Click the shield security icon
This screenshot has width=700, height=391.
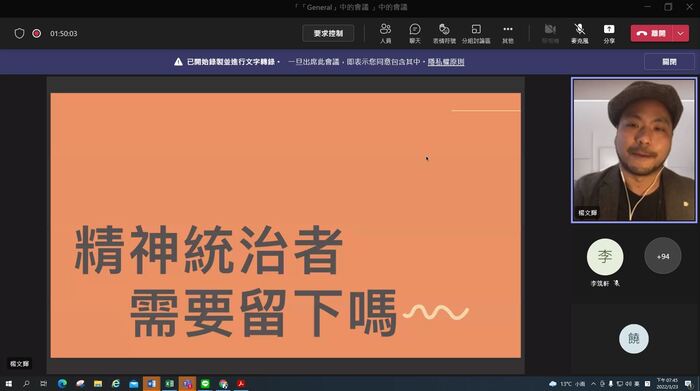click(x=19, y=33)
